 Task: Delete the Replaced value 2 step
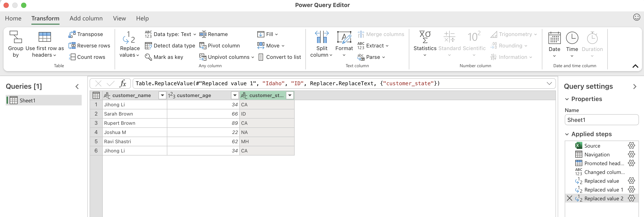click(x=569, y=198)
